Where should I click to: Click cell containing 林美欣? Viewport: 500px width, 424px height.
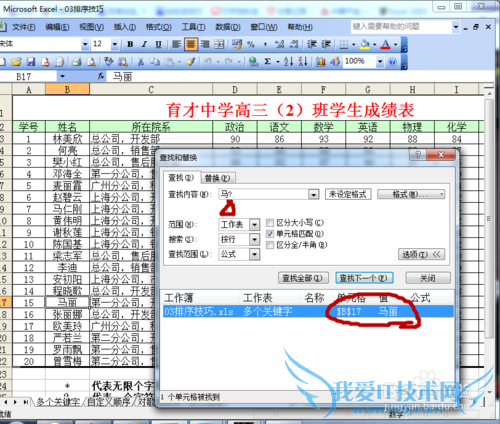click(x=67, y=139)
